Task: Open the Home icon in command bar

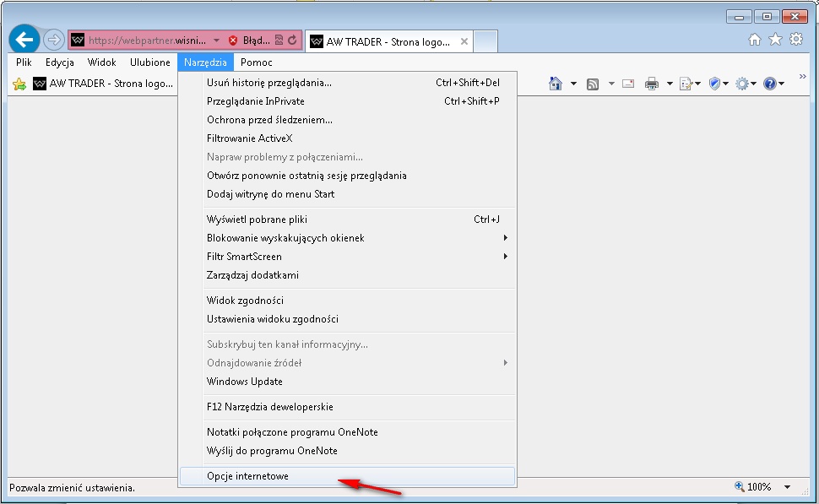Action: (x=556, y=84)
